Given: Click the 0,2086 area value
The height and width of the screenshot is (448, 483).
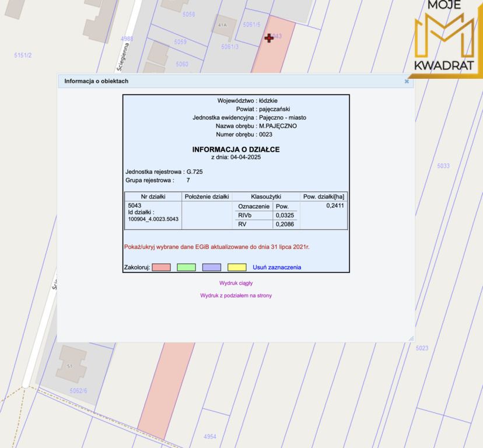Looking at the screenshot, I should (285, 224).
